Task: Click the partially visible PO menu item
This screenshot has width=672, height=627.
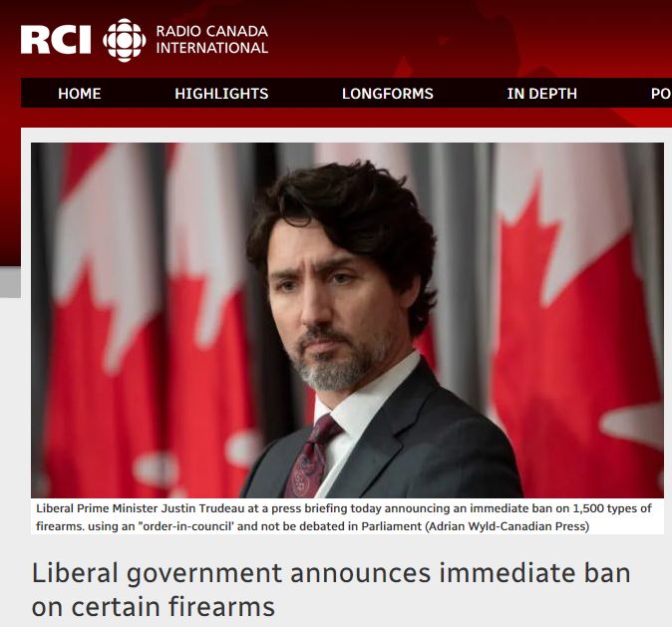Action: coord(661,94)
